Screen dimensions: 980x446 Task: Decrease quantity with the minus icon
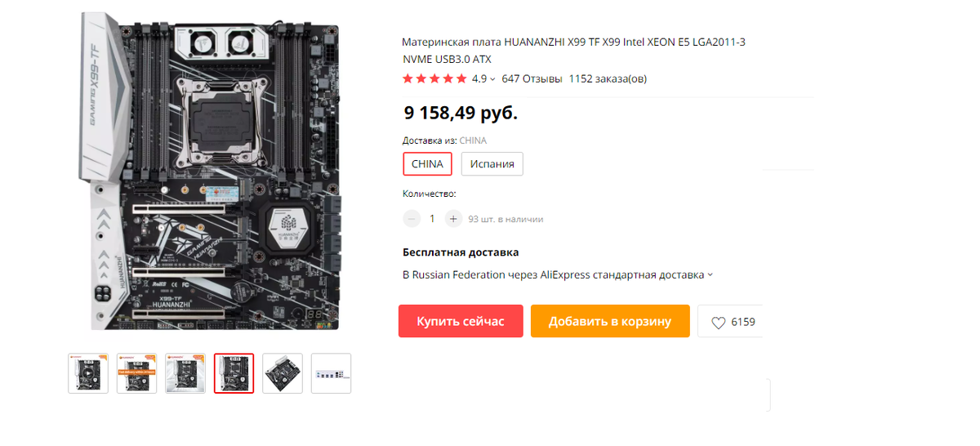(x=412, y=219)
